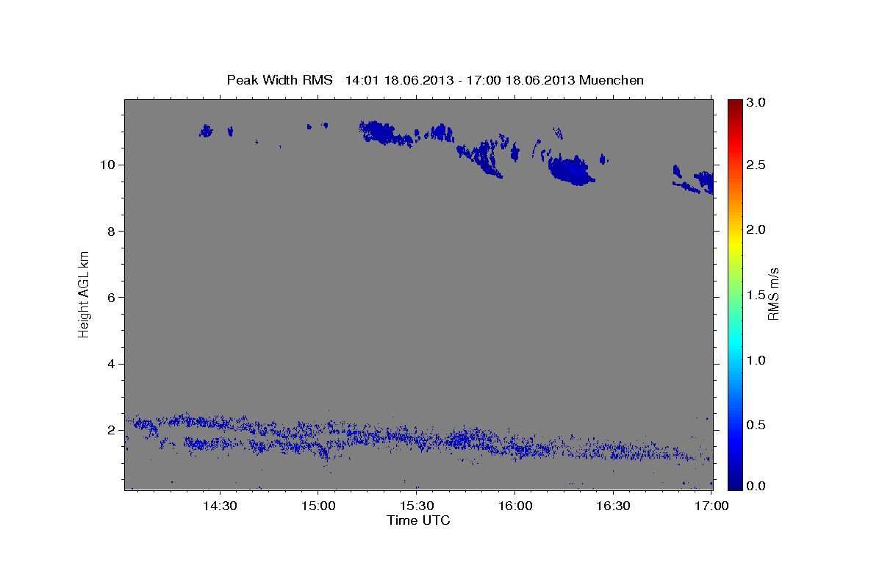Click the colorbar value 3.0
Image resolution: width=882 pixels, height=588 pixels.
pyautogui.click(x=756, y=103)
